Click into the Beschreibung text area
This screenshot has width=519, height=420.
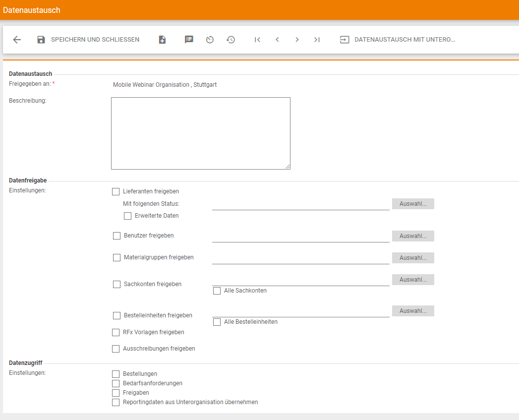click(200, 133)
